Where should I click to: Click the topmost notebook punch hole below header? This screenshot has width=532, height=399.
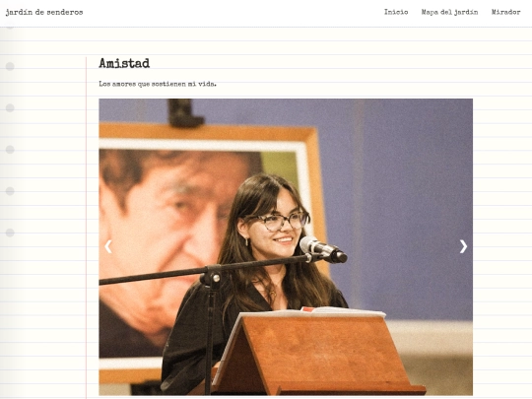tap(10, 66)
